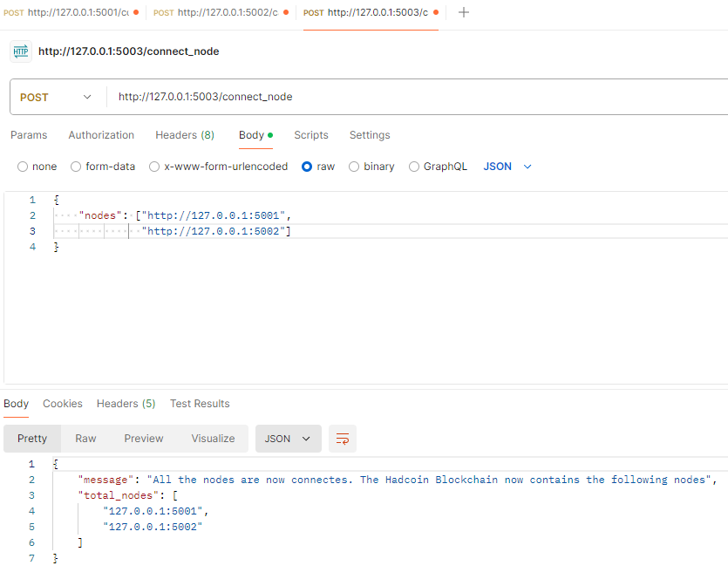Open the Test Results tab
Image resolution: width=728 pixels, height=586 pixels.
point(200,404)
